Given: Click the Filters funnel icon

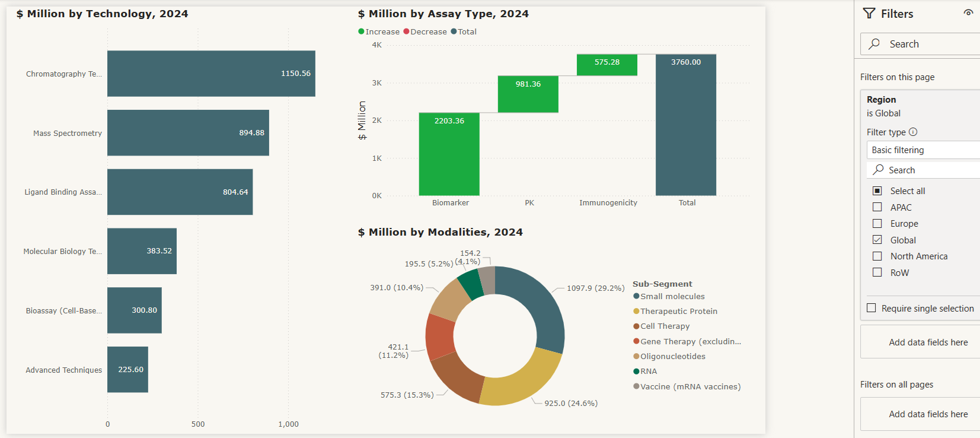Looking at the screenshot, I should [869, 14].
